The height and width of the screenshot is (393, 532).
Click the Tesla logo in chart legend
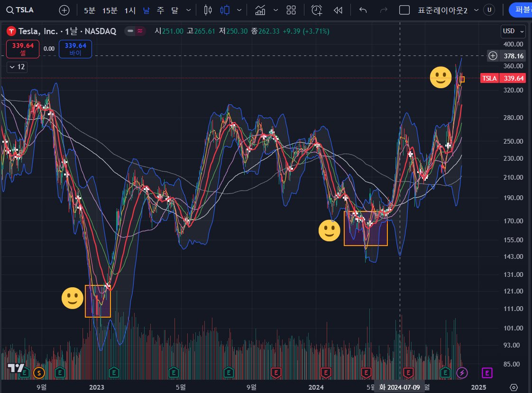click(x=11, y=32)
